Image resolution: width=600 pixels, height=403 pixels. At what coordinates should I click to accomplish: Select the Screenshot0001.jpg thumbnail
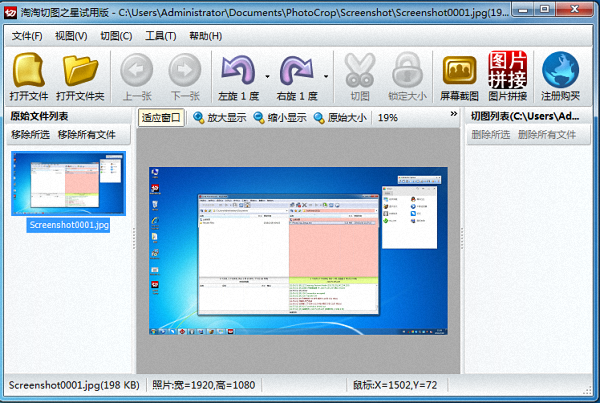click(68, 183)
